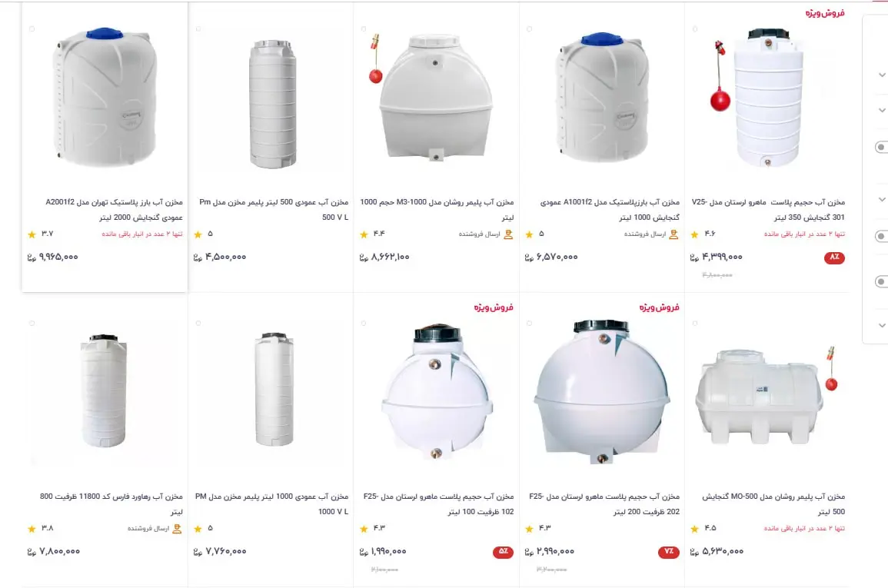
Task: Click the special-sale label above the V25-301 tank
Action: pos(824,12)
